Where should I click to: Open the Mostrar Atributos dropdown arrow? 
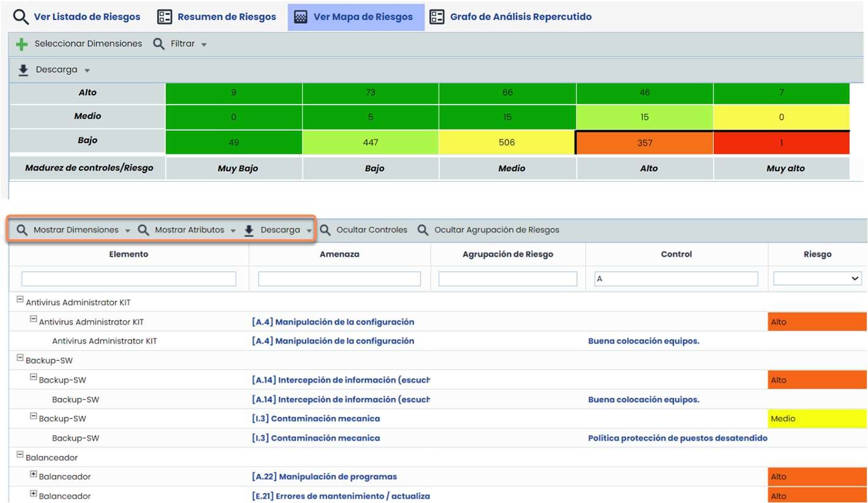click(x=233, y=231)
